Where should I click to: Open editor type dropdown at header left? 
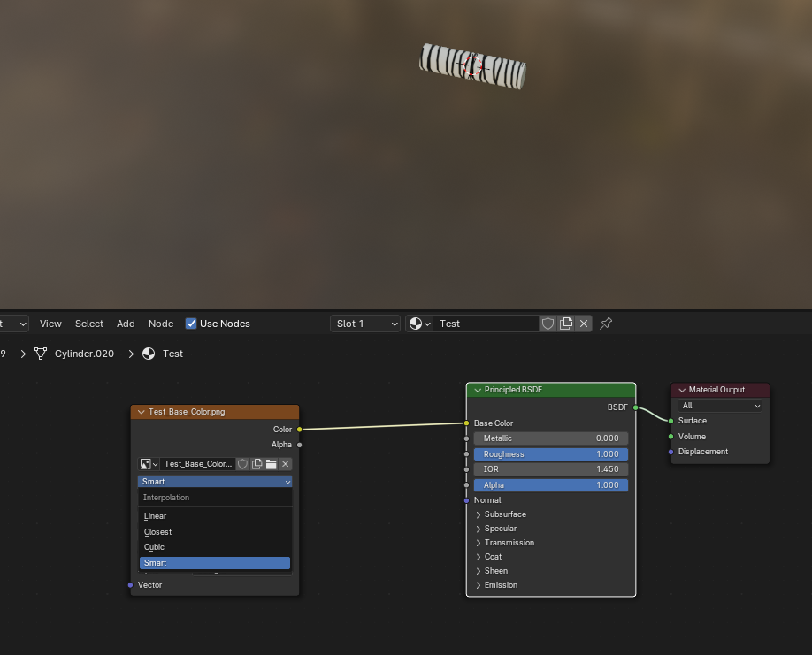13,324
